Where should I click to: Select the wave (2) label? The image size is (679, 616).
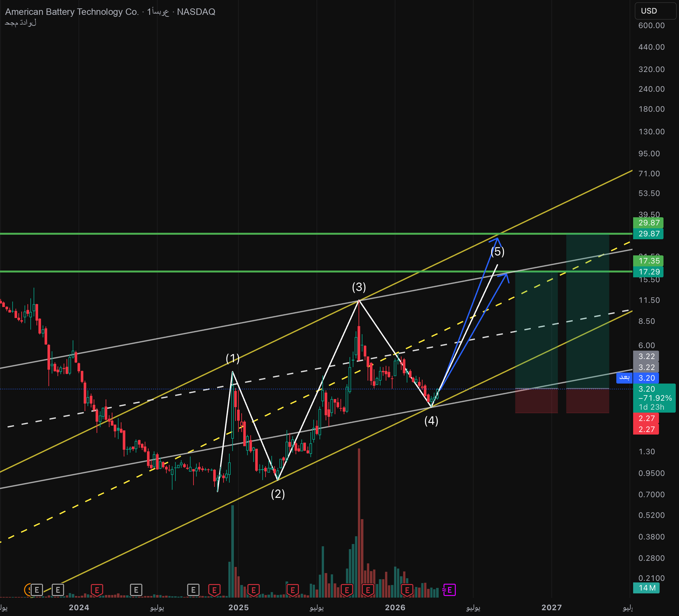(x=278, y=494)
